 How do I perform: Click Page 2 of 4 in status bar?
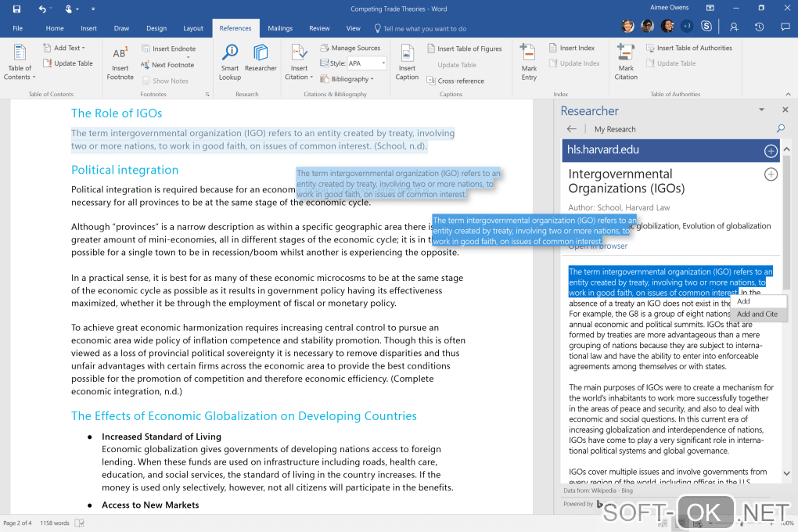17,523
